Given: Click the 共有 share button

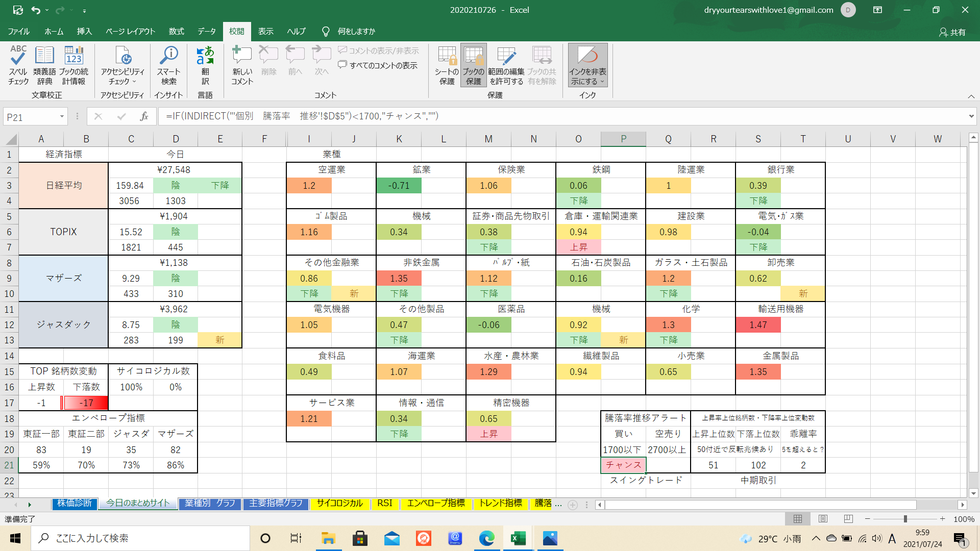Looking at the screenshot, I should [x=952, y=32].
